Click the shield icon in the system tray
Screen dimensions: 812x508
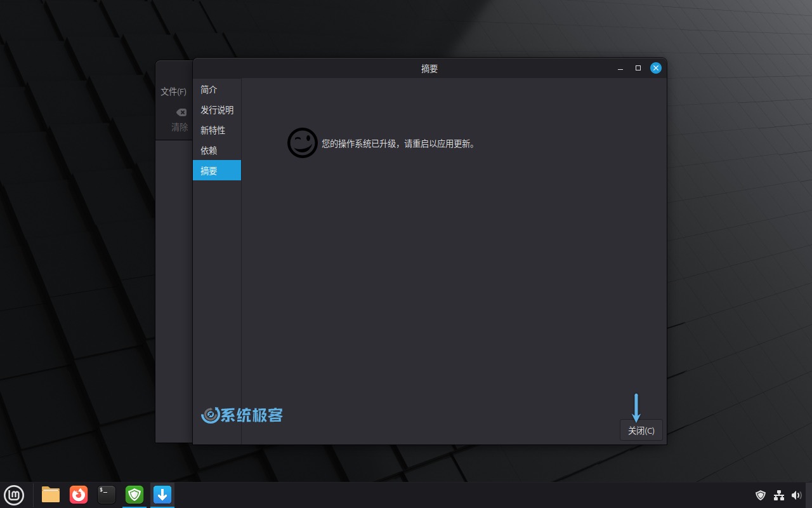761,495
